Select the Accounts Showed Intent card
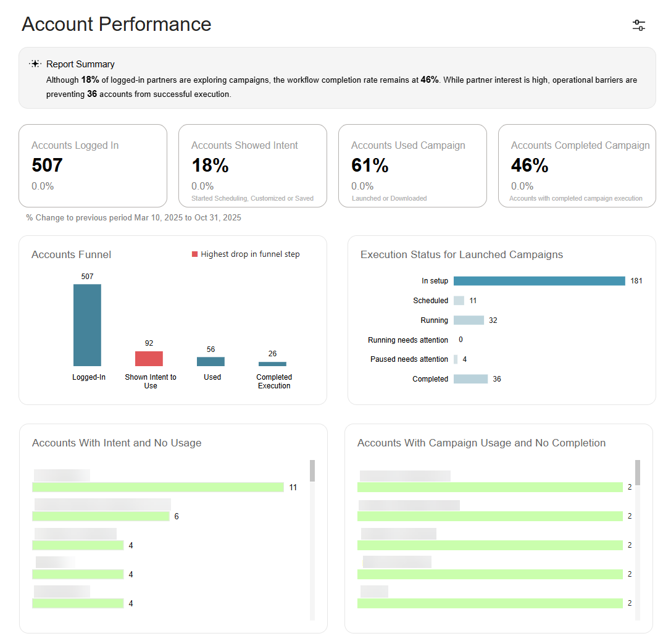The width and height of the screenshot is (671, 644). point(252,166)
